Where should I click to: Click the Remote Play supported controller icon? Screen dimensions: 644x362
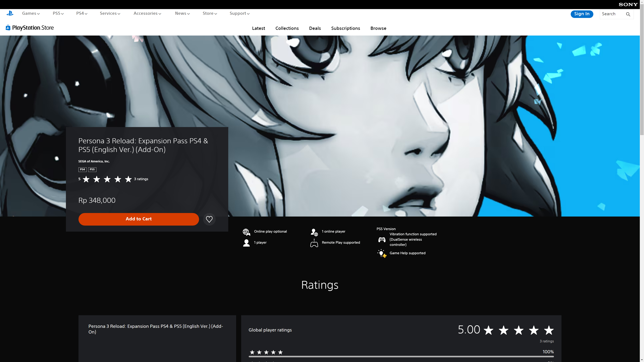314,243
